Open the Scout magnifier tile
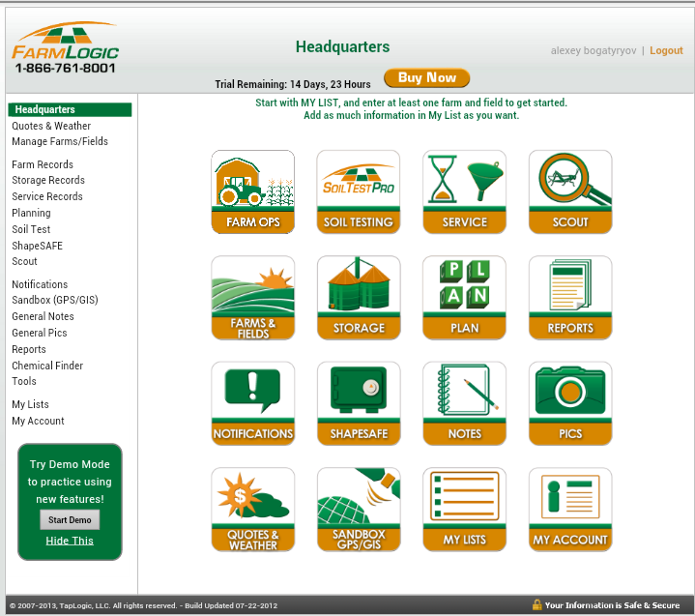 tap(570, 191)
